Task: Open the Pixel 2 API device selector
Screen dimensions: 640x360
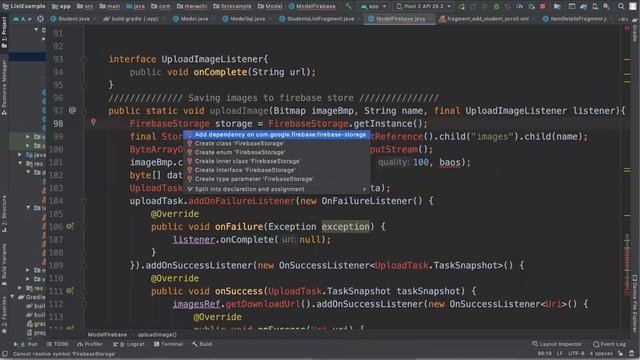Action: [x=424, y=7]
